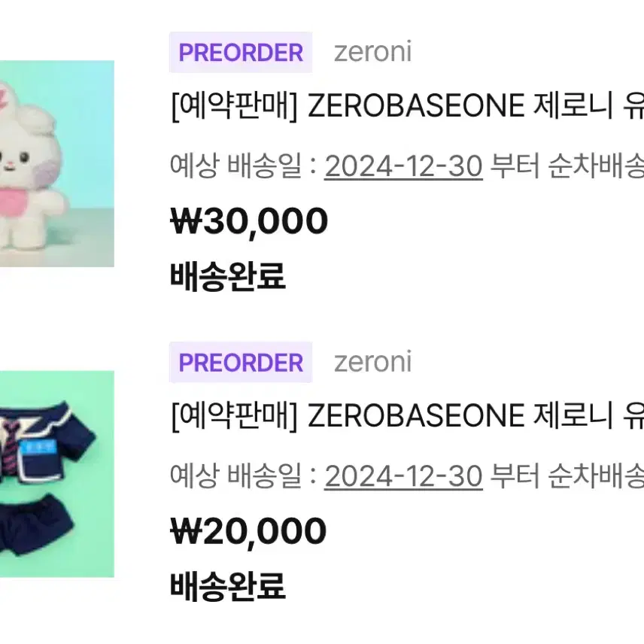
Task: Select the zeroni brand label of the rabbit plush item
Action: click(x=372, y=52)
